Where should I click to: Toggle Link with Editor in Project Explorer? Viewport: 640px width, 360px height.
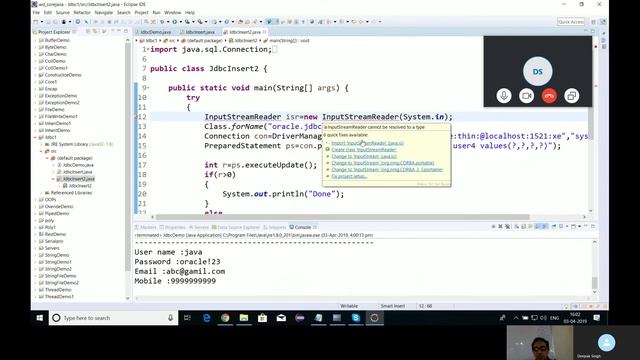point(95,31)
